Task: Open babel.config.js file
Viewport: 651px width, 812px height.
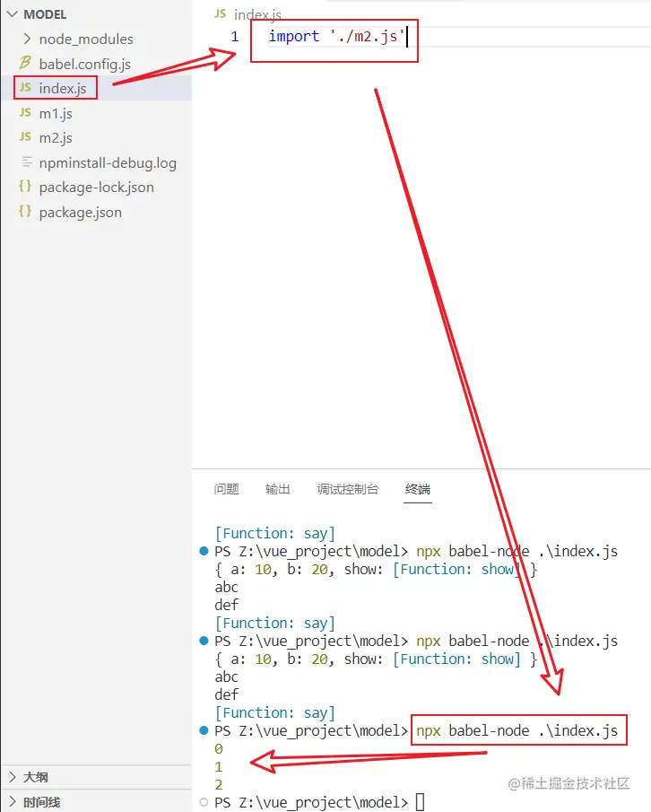Action: pos(85,65)
